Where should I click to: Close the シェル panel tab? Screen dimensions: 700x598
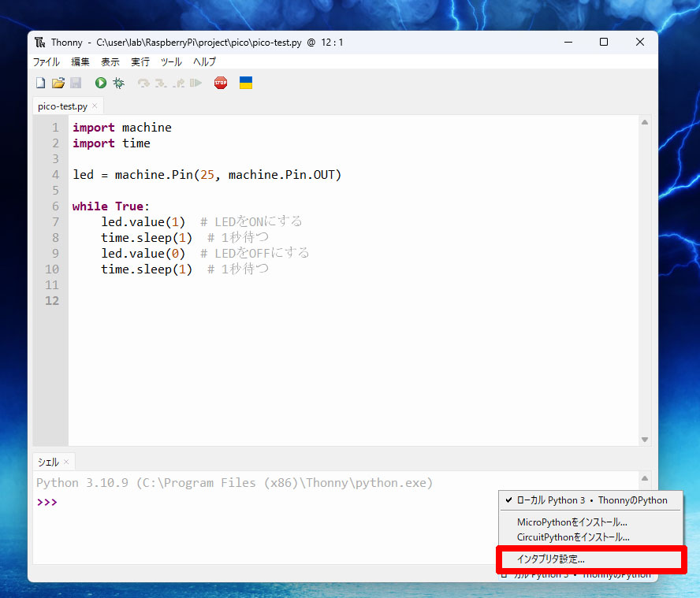[66, 462]
